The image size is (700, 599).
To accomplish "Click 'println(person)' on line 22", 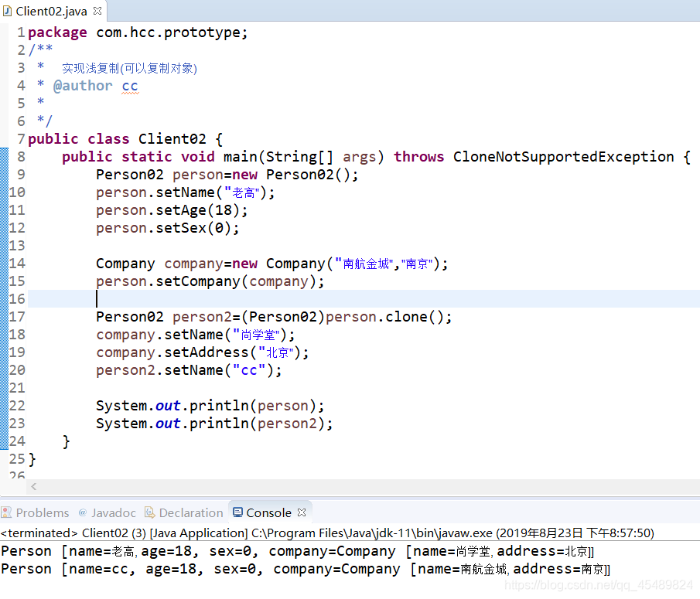I will click(x=253, y=406).
